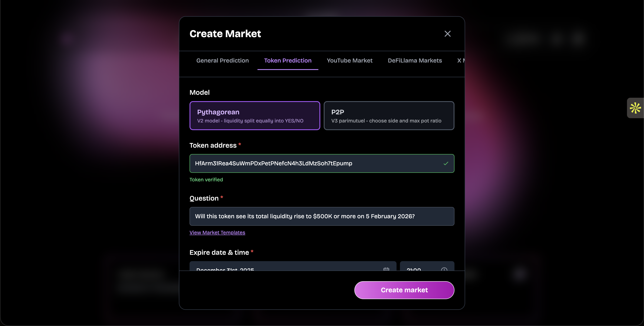Switch to the General Prediction tab
The height and width of the screenshot is (326, 644).
pyautogui.click(x=222, y=61)
